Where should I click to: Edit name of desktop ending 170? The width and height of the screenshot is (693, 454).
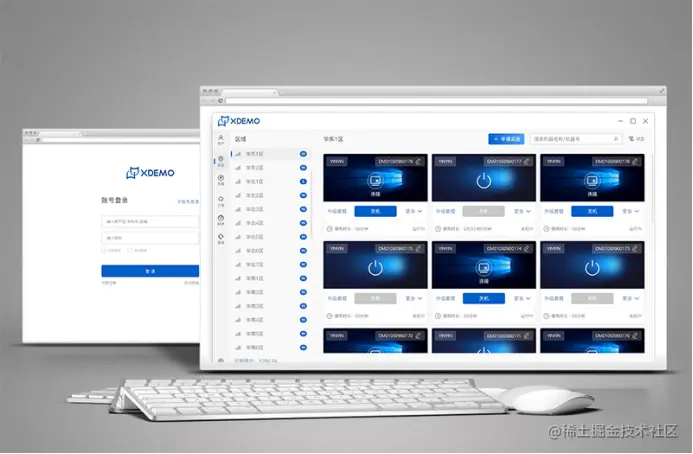point(635,336)
